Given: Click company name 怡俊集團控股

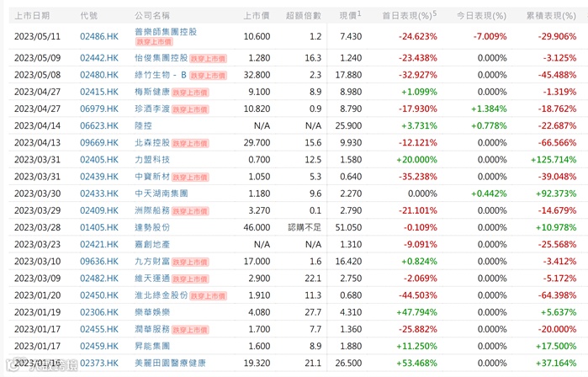Looking at the screenshot, I should pos(162,58).
